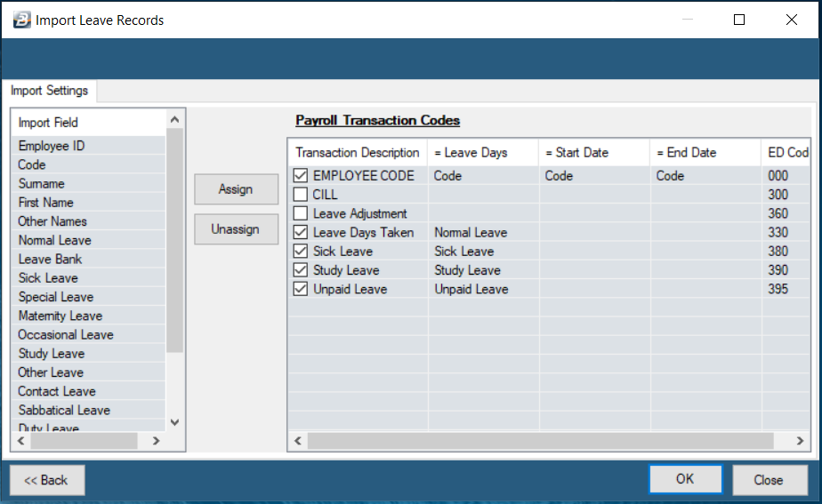The width and height of the screenshot is (822, 504).
Task: Click Import Field list left scroll arrow
Action: coord(21,441)
